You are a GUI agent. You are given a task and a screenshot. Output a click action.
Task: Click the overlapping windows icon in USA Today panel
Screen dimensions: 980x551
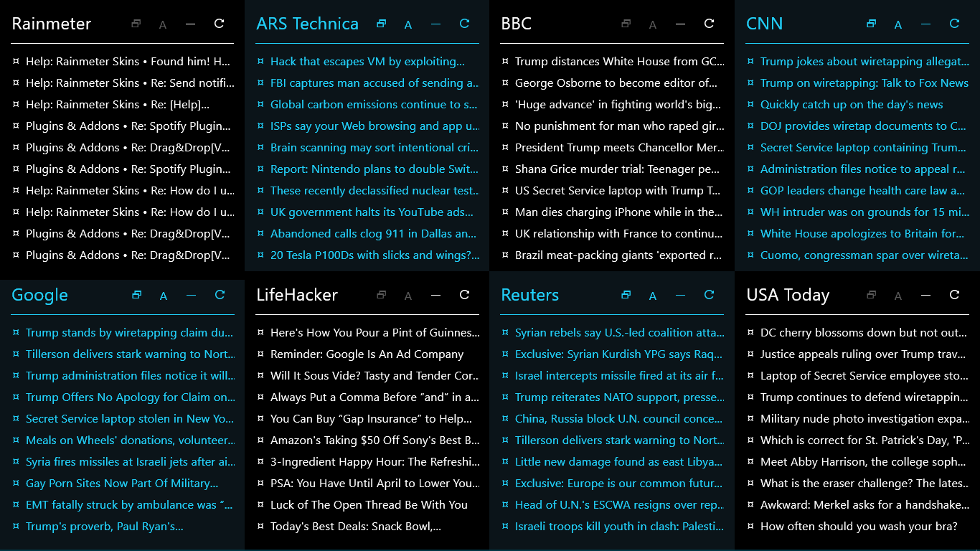pyautogui.click(x=872, y=295)
